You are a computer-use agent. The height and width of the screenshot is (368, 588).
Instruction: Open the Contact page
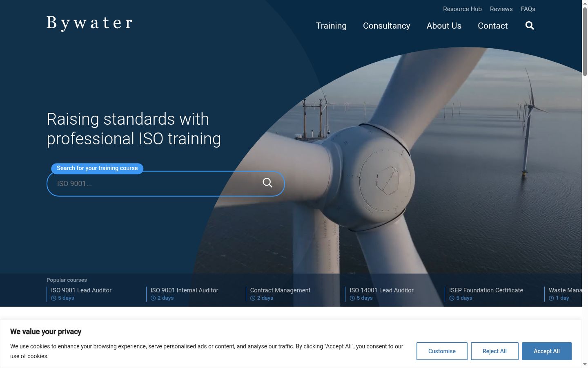point(493,26)
